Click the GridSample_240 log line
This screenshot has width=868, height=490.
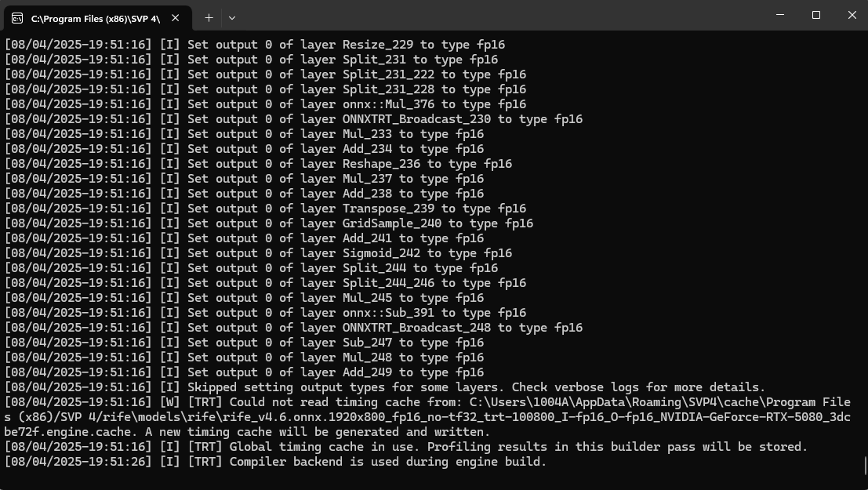269,223
